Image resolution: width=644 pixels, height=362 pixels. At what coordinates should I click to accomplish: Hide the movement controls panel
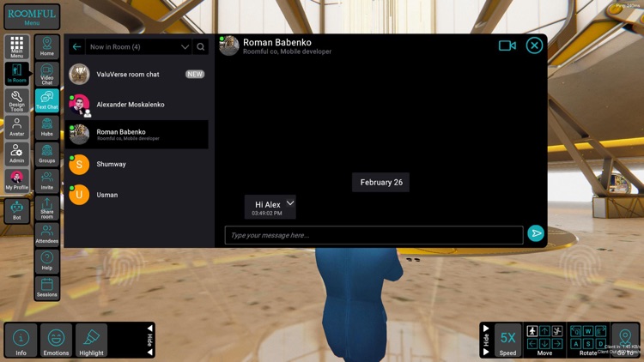tap(486, 341)
